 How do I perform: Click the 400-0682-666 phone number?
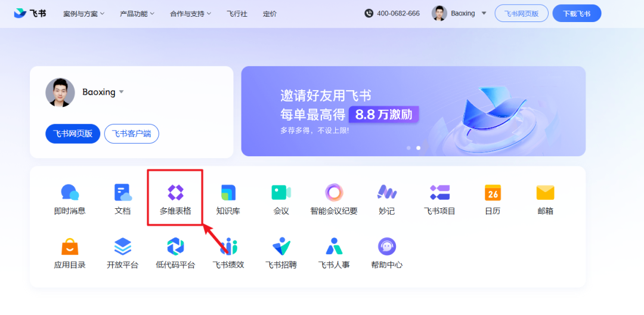398,13
